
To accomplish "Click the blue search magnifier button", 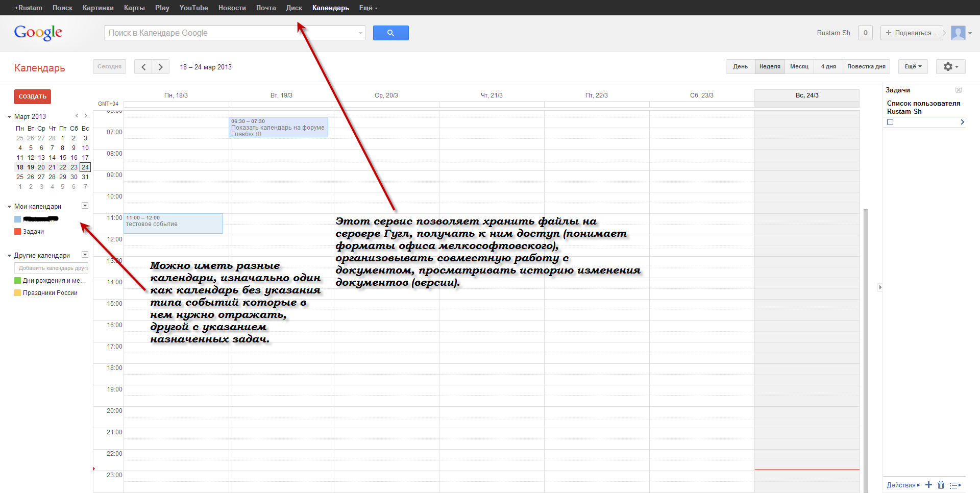I will point(390,33).
